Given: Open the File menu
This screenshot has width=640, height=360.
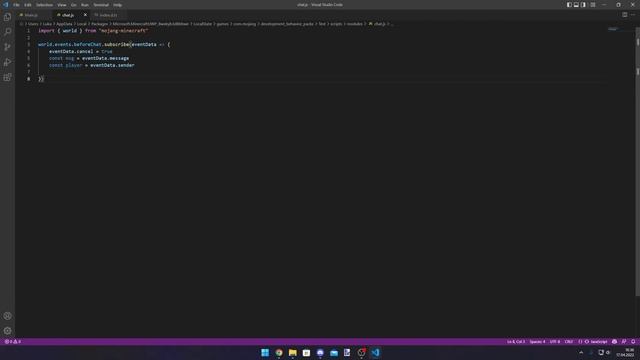Looking at the screenshot, I should (x=16, y=5).
